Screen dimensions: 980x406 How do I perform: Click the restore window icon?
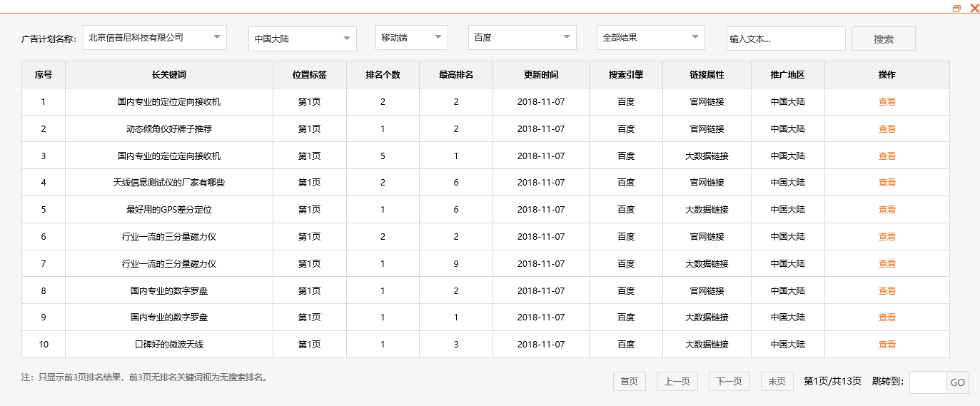pyautogui.click(x=957, y=9)
